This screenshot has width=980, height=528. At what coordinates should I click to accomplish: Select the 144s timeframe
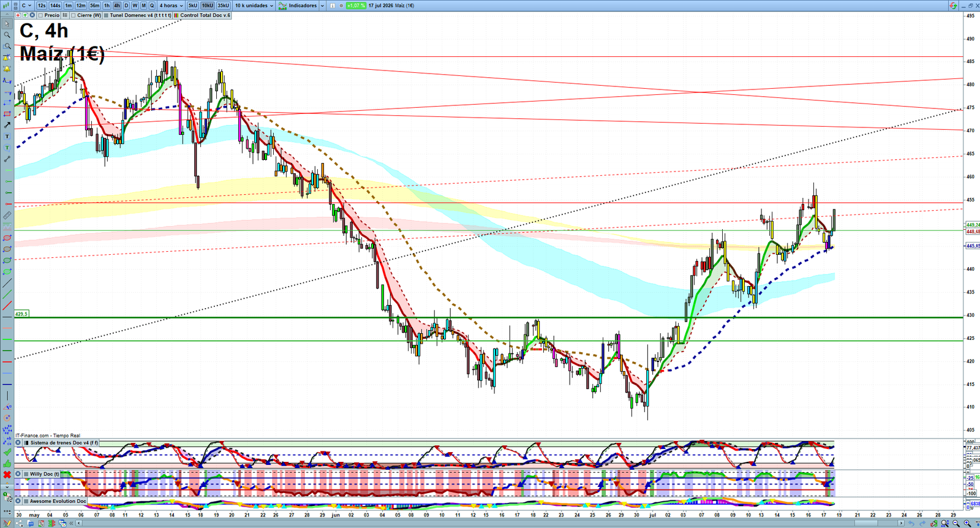pos(55,6)
